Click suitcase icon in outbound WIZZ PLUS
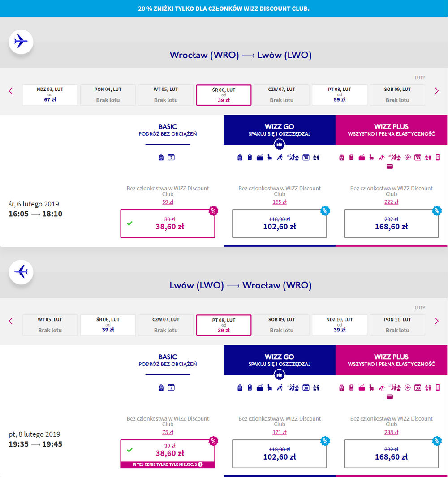Viewport: 448px width, 477px height. point(362,157)
